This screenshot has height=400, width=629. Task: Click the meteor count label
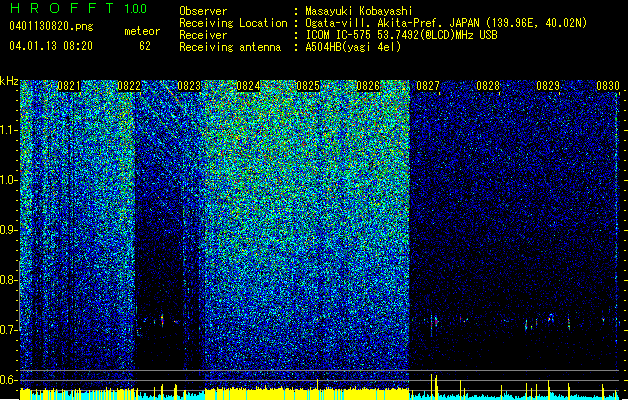coord(142,31)
